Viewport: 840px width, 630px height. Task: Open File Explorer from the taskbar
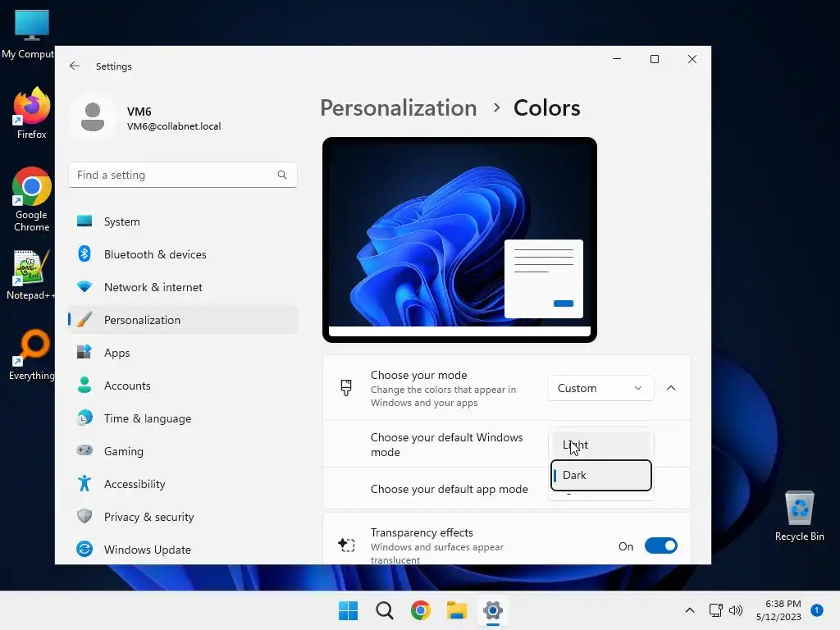[457, 610]
